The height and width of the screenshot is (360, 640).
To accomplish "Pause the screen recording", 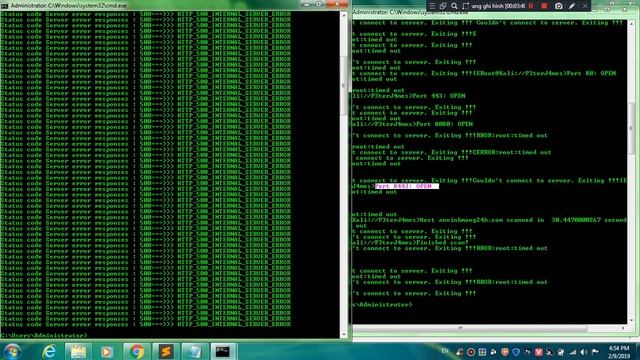I will 531,6.
